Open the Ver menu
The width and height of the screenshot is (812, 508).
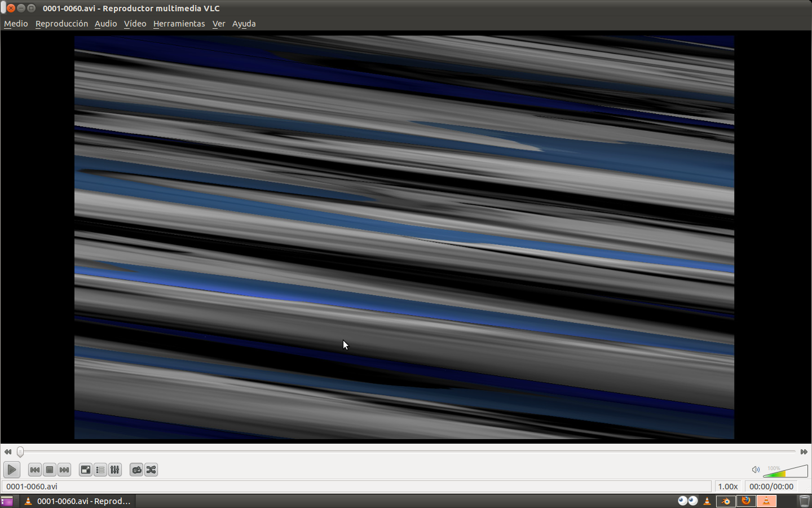pos(219,24)
